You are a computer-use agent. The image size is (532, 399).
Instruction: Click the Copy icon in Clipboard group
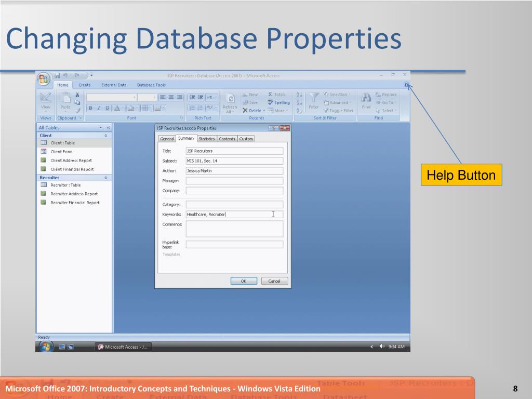point(77,102)
